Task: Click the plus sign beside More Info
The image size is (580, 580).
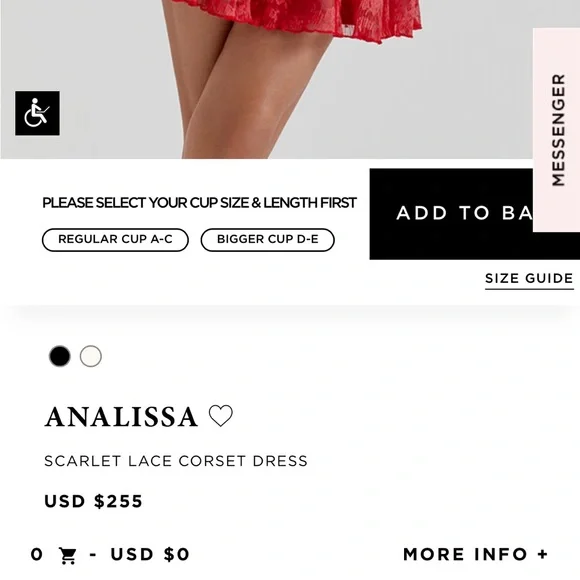Action: pyautogui.click(x=543, y=554)
